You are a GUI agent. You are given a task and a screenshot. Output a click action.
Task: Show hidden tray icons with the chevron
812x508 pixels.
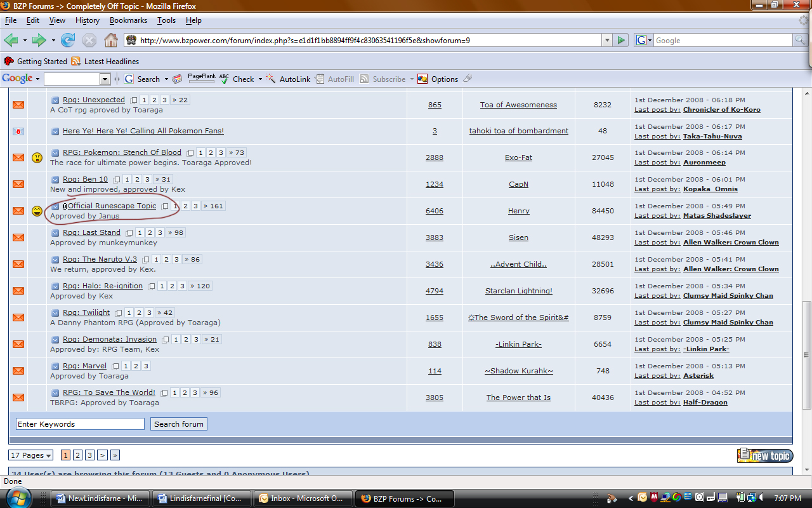pyautogui.click(x=630, y=498)
